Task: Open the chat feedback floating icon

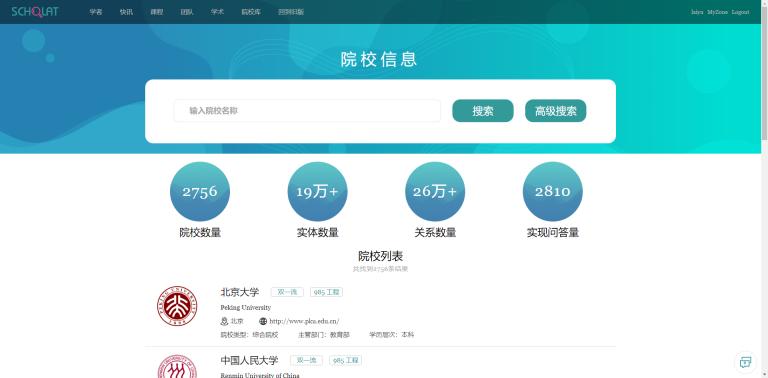Action: [x=745, y=362]
